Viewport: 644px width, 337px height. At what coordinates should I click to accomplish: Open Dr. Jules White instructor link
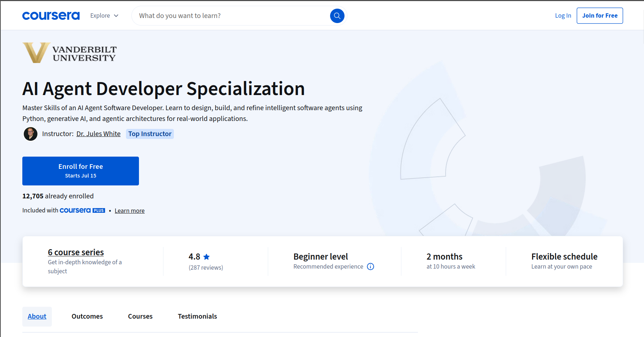pos(99,134)
